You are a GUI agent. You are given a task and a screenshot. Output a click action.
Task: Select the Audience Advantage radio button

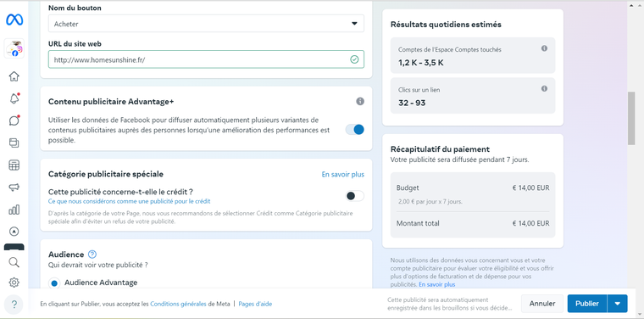click(53, 283)
